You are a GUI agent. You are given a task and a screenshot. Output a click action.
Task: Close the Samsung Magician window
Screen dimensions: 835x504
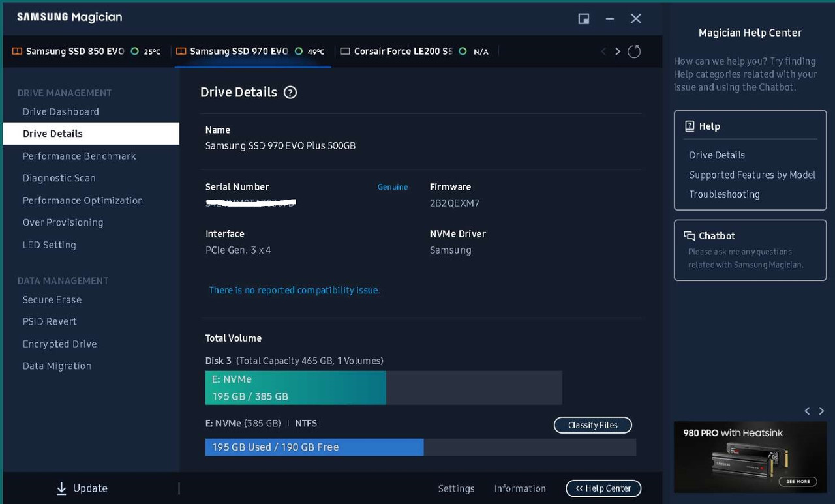(636, 19)
